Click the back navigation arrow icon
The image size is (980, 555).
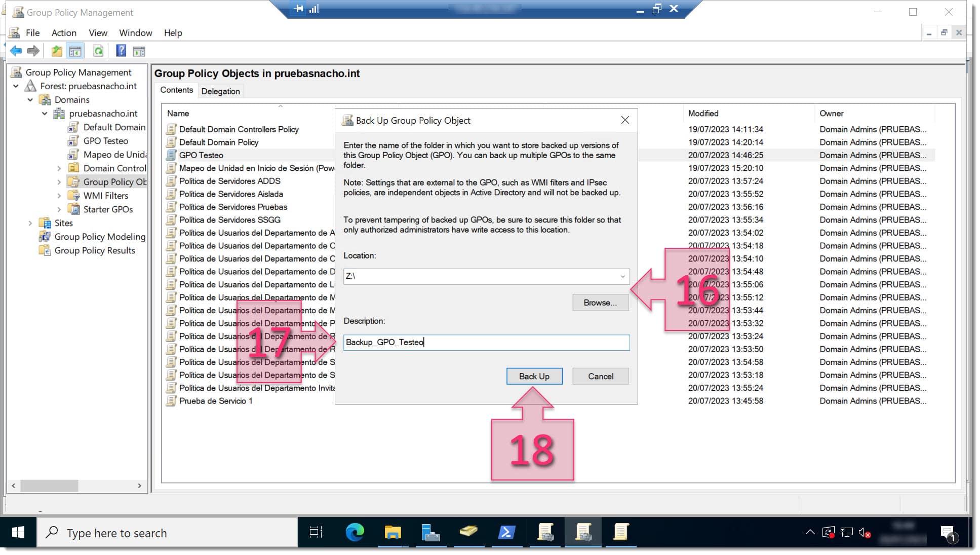pyautogui.click(x=15, y=51)
